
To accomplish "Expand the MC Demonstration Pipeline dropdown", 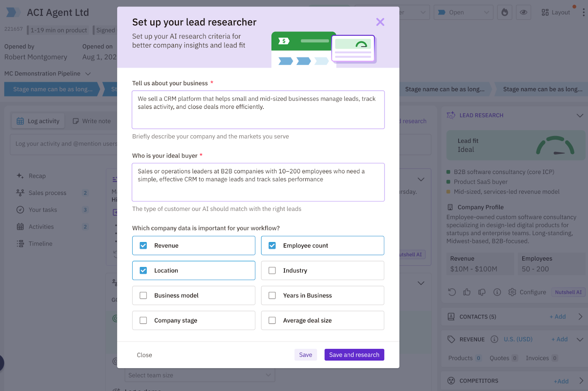I will (88, 74).
